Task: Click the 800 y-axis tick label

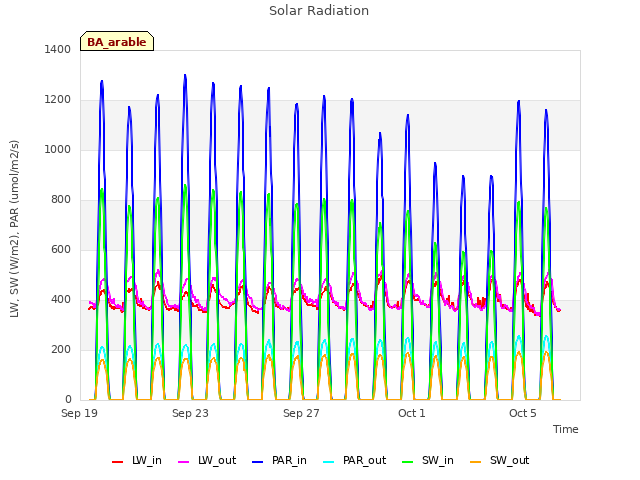Action: click(x=61, y=200)
